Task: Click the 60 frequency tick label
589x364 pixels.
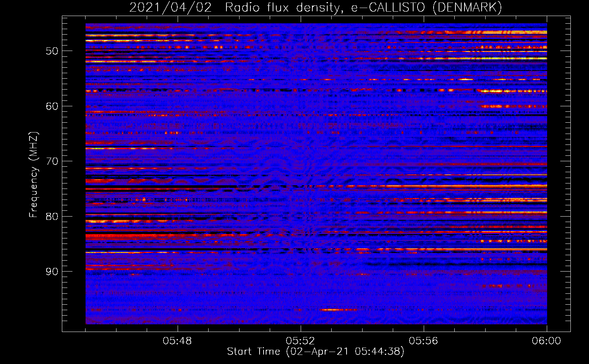Action: coord(52,106)
